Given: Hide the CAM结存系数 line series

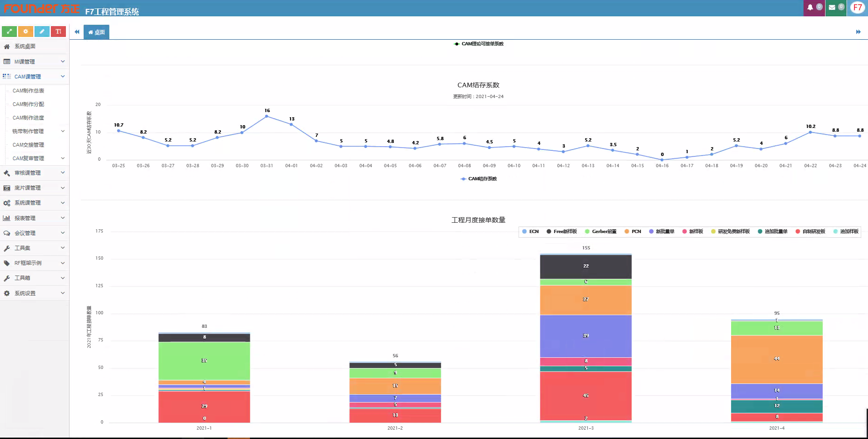Looking at the screenshot, I should [479, 179].
